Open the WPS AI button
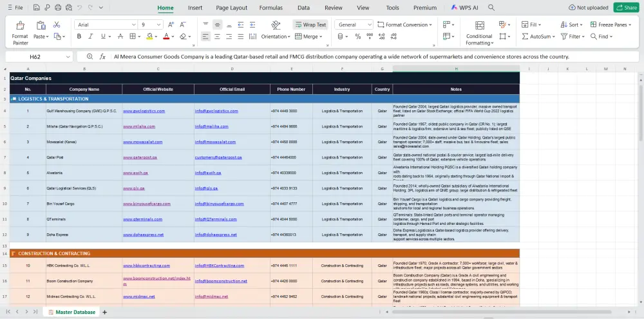Viewport: 644px width, 319px height. pyautogui.click(x=464, y=7)
